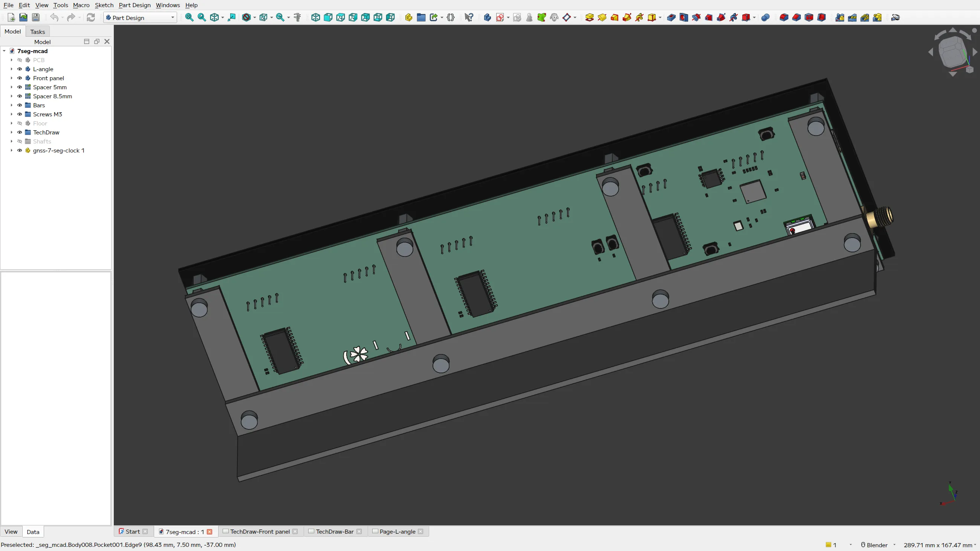Viewport: 980px width, 551px height.
Task: Switch to the Tasks panel tab
Action: [x=38, y=32]
